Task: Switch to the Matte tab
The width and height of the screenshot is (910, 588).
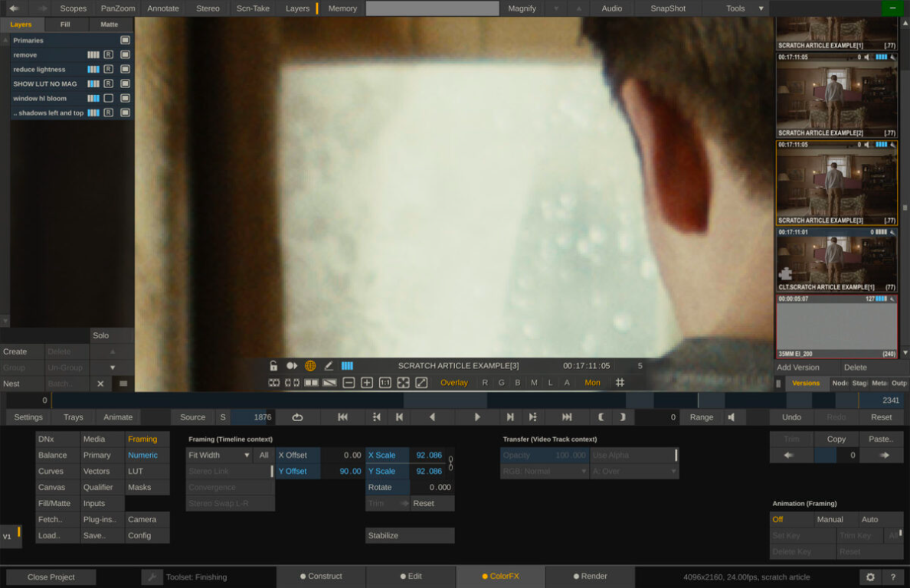Action: pos(109,24)
